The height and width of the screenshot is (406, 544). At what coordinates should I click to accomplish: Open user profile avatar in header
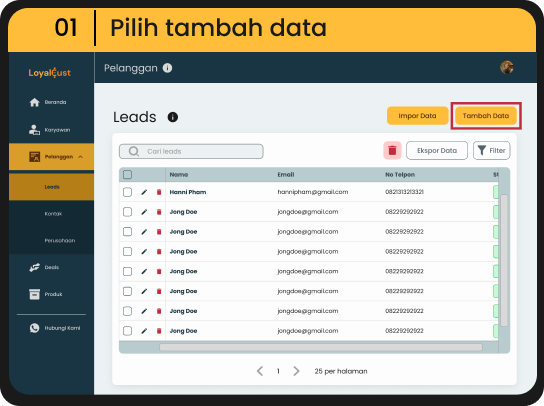(x=507, y=67)
